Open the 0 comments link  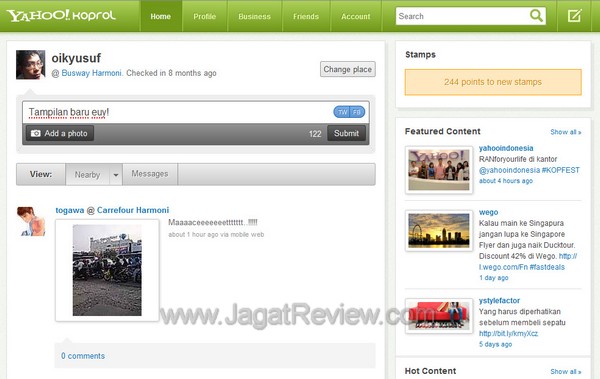[x=83, y=356]
